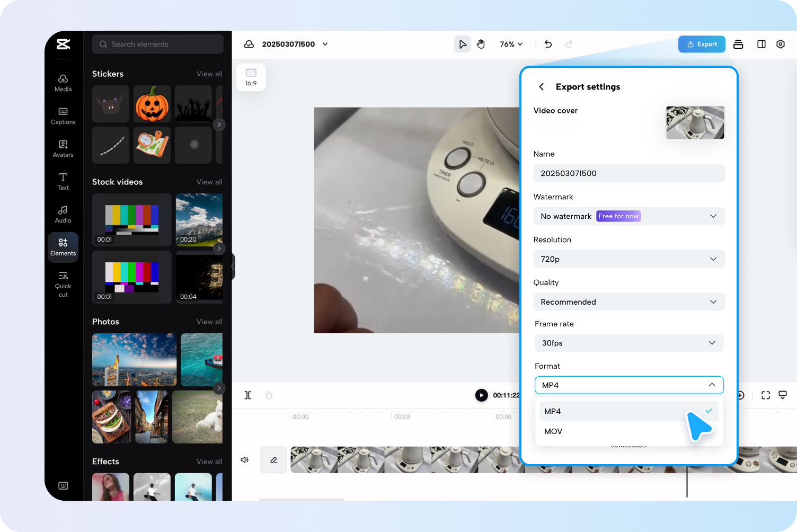The width and height of the screenshot is (797, 532).
Task: Redo the last action
Action: click(569, 45)
